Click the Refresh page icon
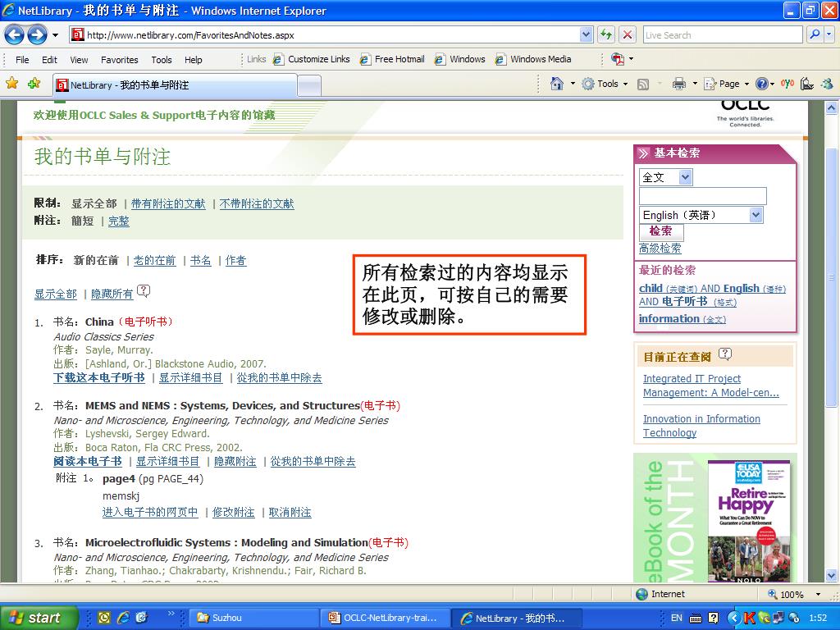The width and height of the screenshot is (840, 630). click(606, 34)
